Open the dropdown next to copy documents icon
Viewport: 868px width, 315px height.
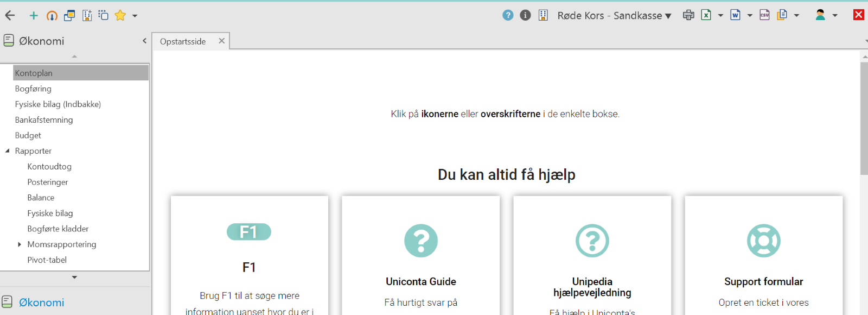pos(796,15)
